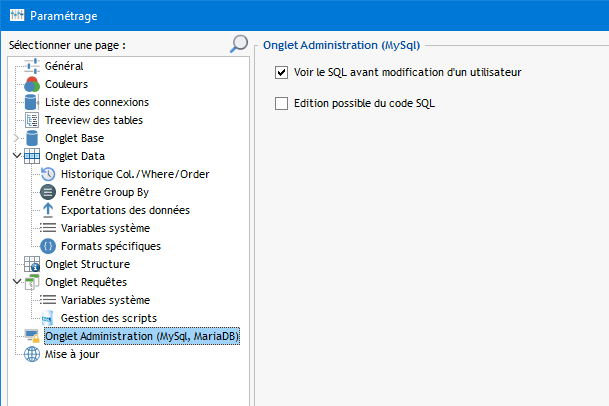Open the Onglet Structure page
Image resolution: width=609 pixels, height=406 pixels.
[x=87, y=264]
